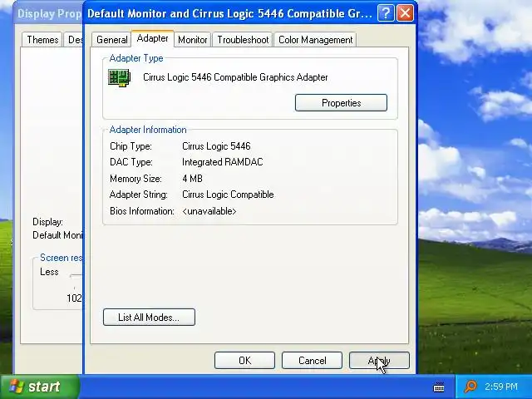Click the 'Adapter String:' label
Screen dimensions: 532x399
click(x=139, y=195)
